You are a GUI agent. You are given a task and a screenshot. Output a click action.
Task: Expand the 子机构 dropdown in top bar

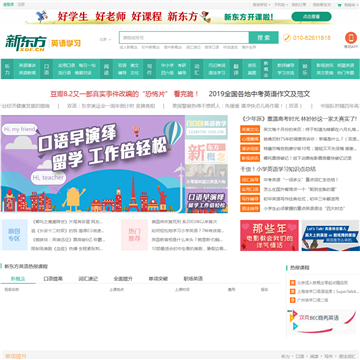click(280, 5)
